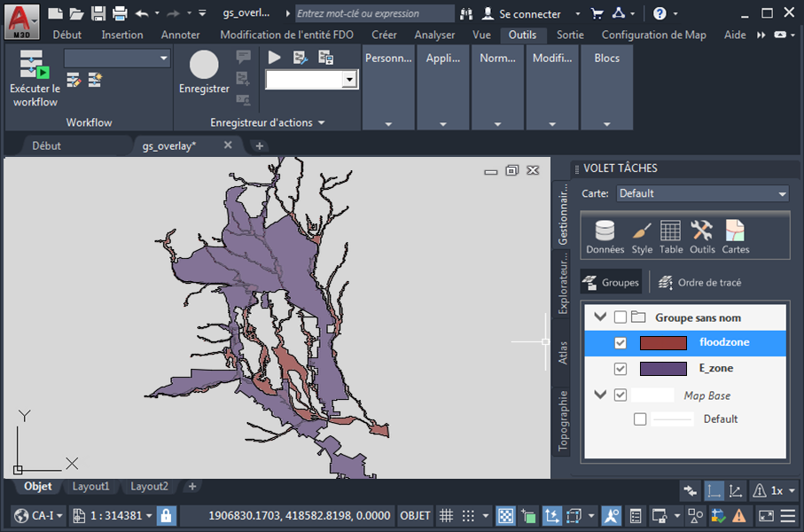The height and width of the screenshot is (532, 804).
Task: Click the Outils wrench icon
Action: pos(702,237)
